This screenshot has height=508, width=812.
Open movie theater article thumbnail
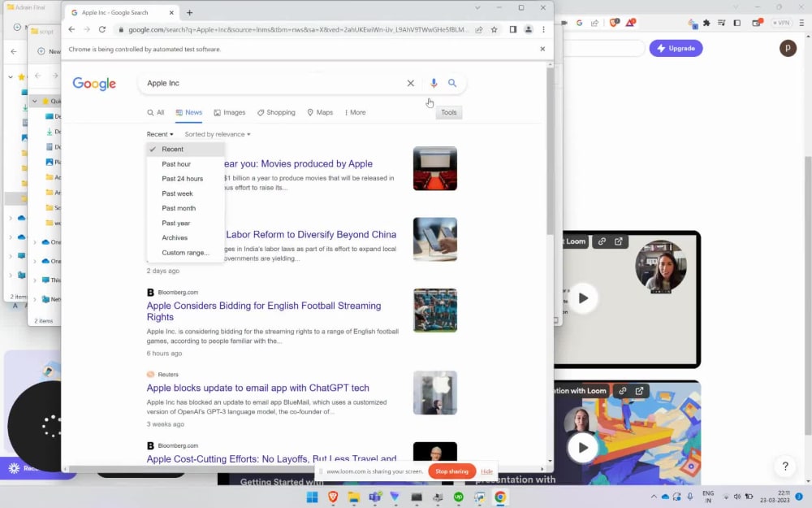pos(435,168)
